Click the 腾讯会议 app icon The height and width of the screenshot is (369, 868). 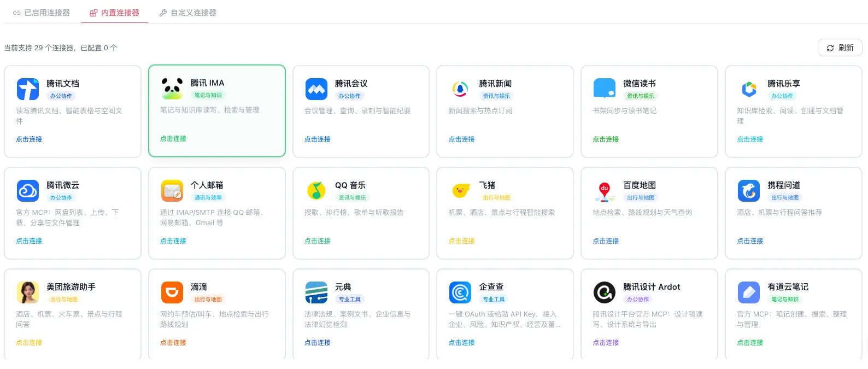coord(316,89)
